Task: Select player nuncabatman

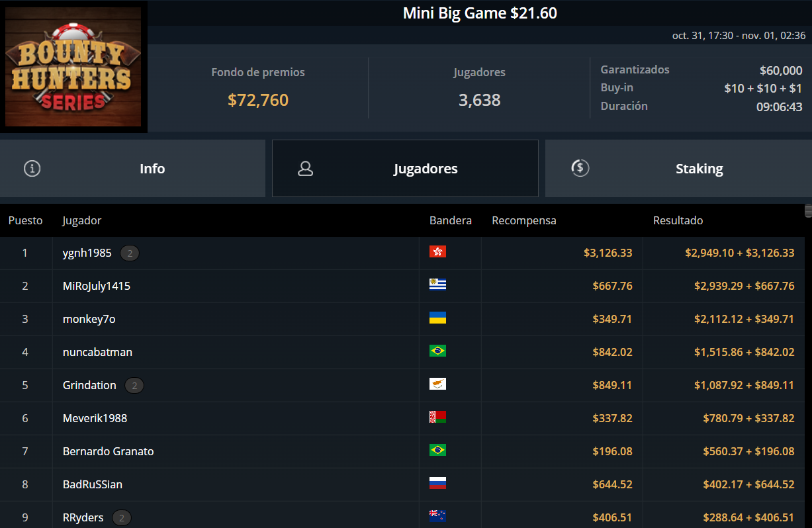Action: (97, 352)
